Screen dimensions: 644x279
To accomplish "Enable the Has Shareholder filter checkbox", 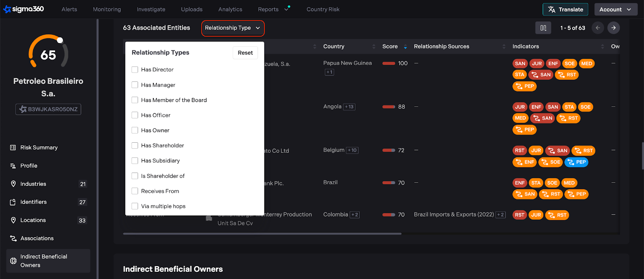I will point(135,146).
